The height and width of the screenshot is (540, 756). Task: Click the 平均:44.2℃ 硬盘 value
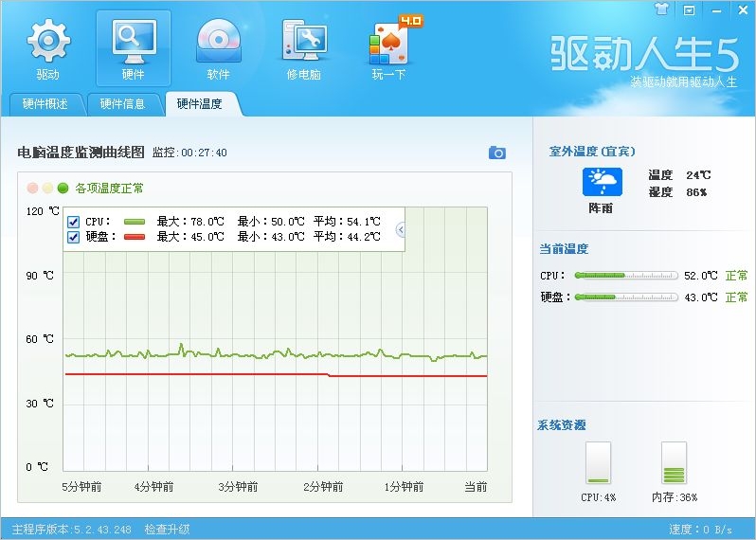347,236
